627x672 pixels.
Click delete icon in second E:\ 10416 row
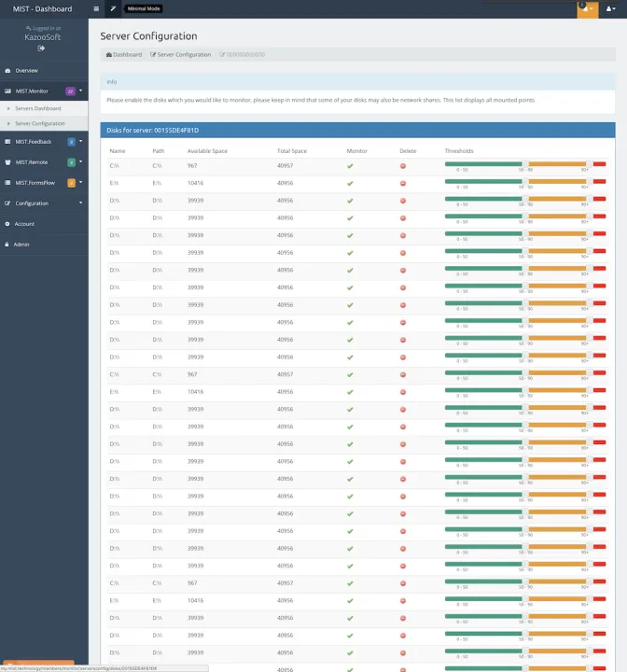pos(403,392)
